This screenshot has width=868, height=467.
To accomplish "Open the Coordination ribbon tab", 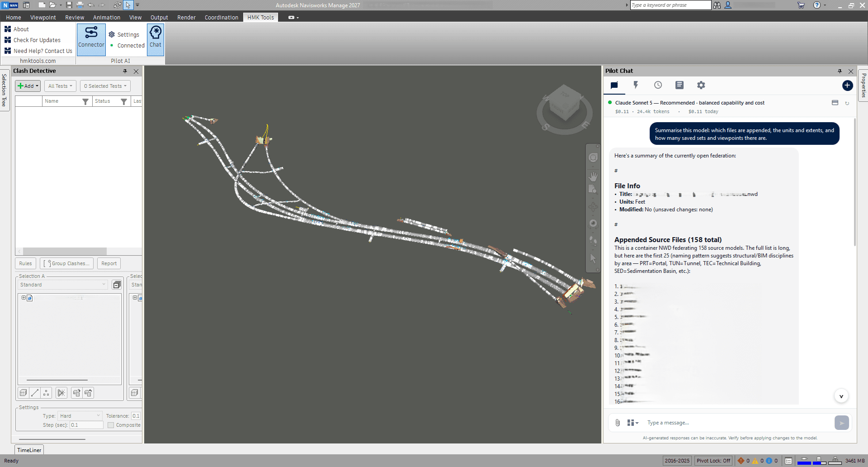I will pos(222,17).
